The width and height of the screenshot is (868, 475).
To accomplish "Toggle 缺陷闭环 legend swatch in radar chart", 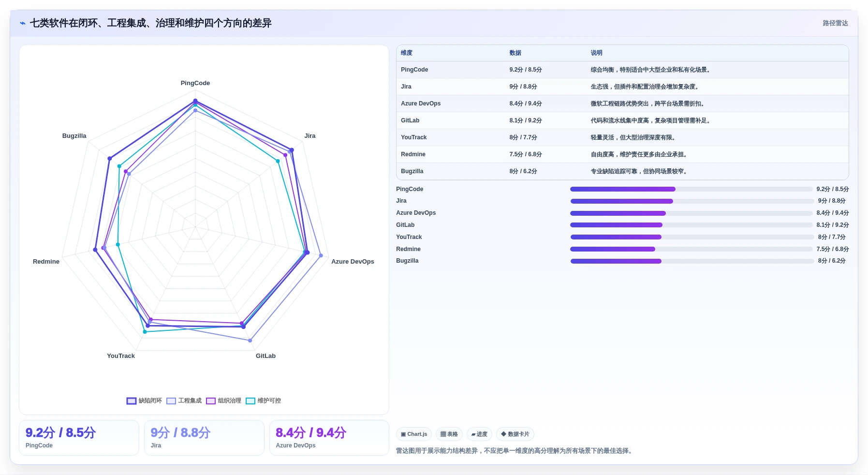I will coord(132,401).
